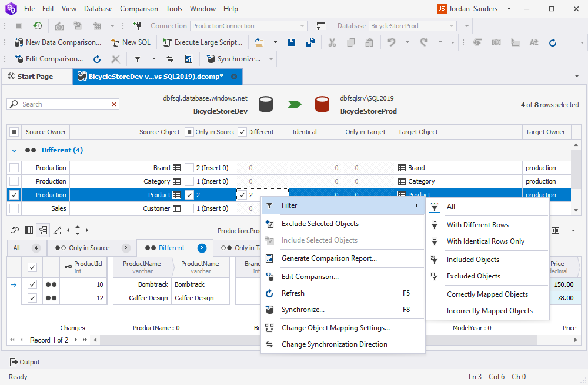Image resolution: width=588 pixels, height=385 pixels.
Task: Click the down arrow of the objects grid scrollbar
Action: 576,210
